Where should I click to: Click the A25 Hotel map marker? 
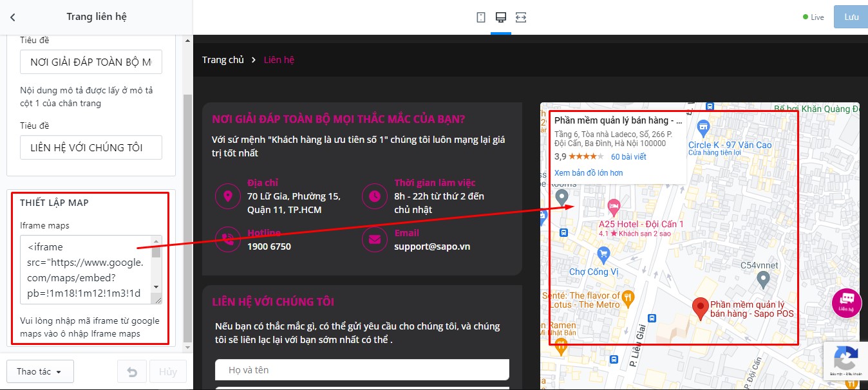(614, 207)
